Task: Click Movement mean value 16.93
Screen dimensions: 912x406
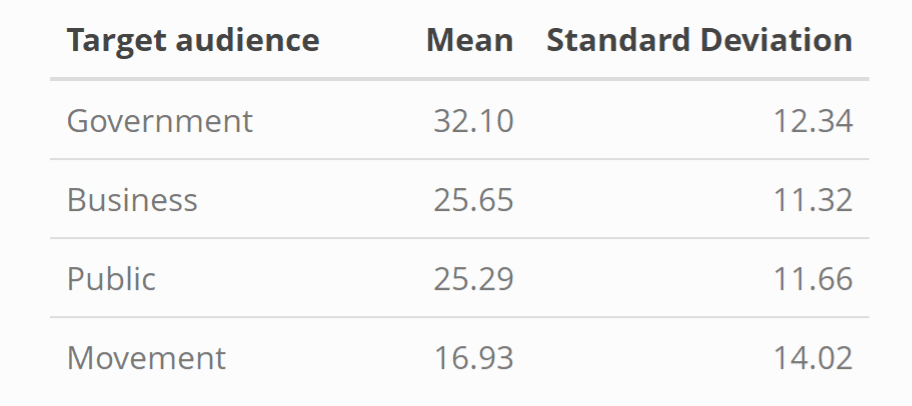Action: [x=473, y=357]
